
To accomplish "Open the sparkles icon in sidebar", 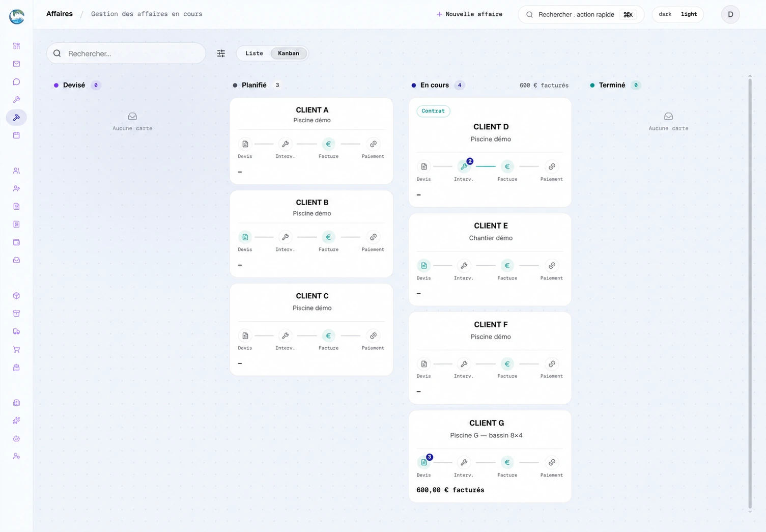I will pyautogui.click(x=16, y=421).
